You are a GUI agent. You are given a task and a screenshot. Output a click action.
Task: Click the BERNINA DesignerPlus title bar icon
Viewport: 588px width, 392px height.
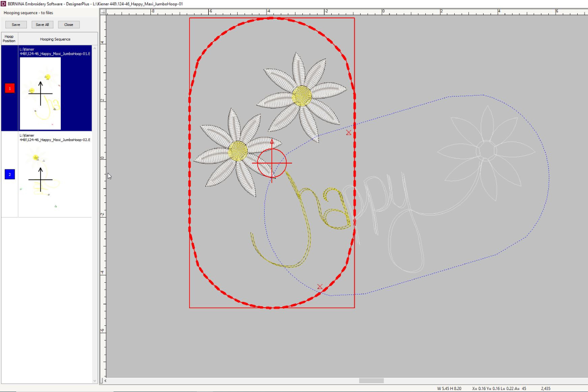4,3
